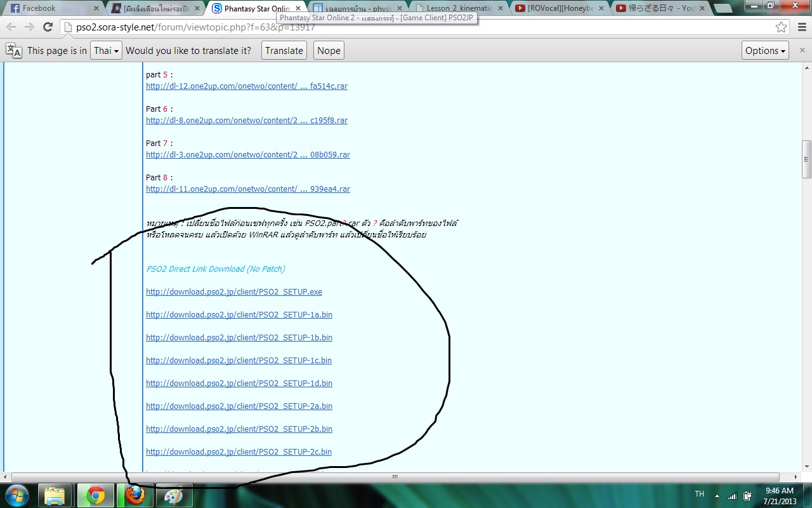Click the vertical scrollbar down arrow

click(x=806, y=466)
